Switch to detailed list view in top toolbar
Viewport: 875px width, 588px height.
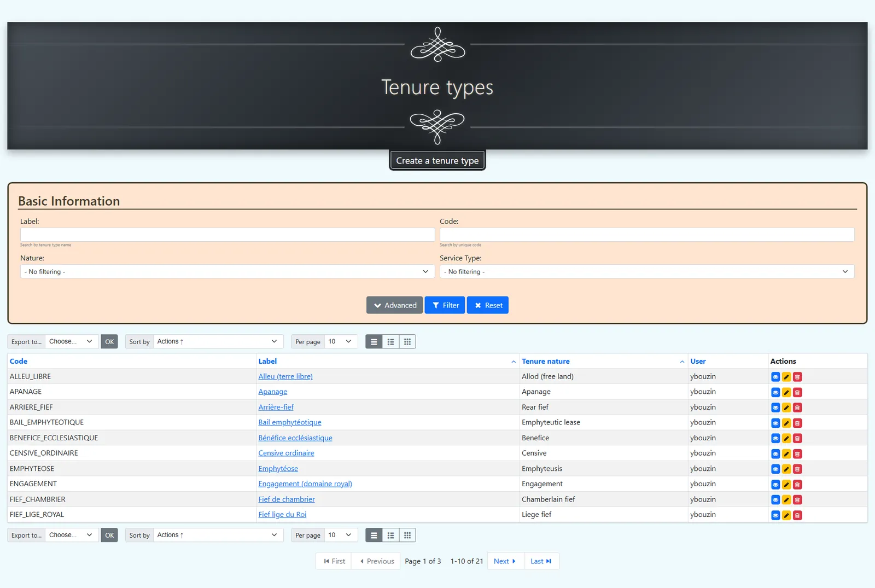[x=390, y=342]
